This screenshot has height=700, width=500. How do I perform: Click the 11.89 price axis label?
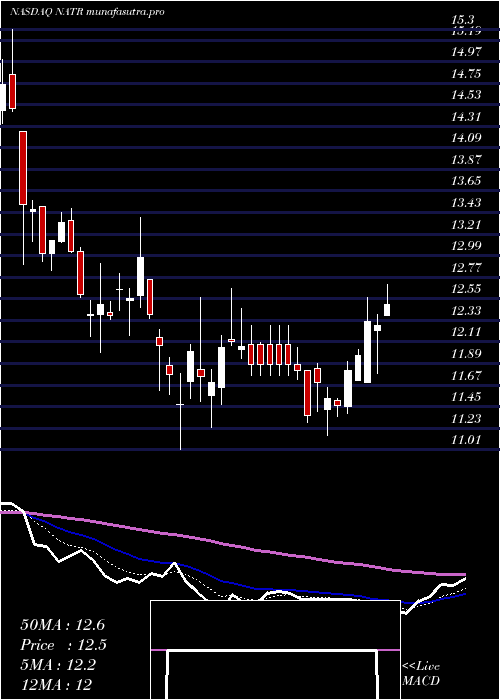coord(466,354)
